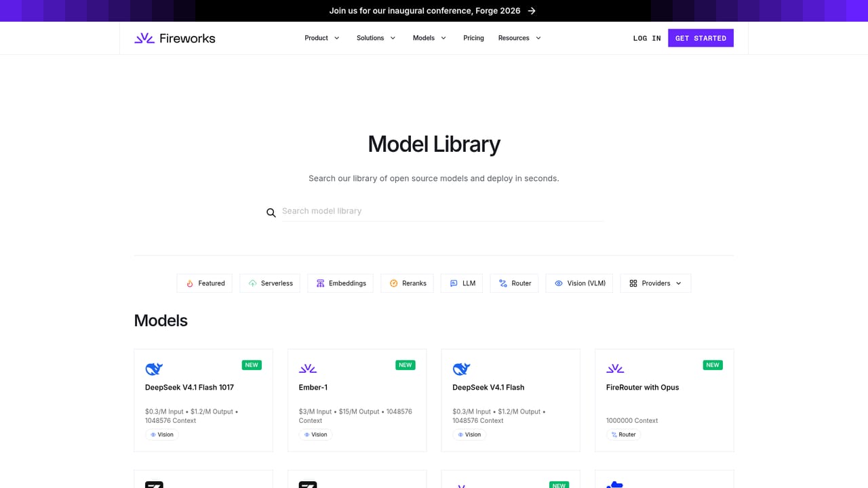Filter models by Vision (VLM)
This screenshot has height=488, width=868.
pos(580,283)
